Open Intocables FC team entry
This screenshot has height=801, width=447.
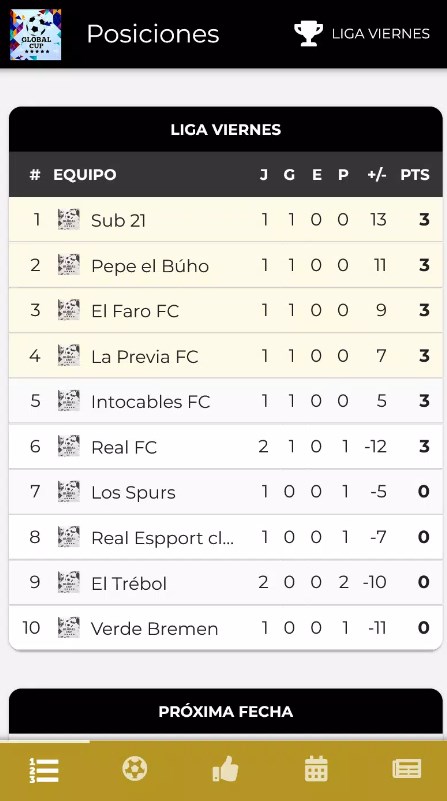coord(226,401)
